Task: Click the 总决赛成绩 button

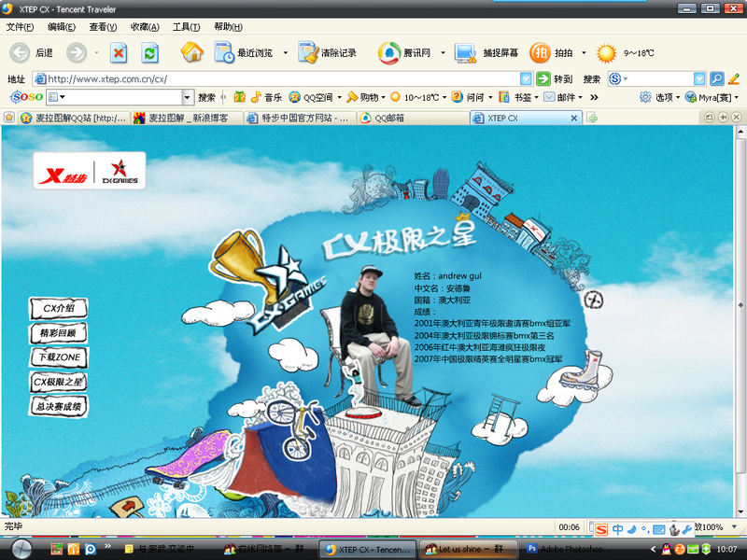Action: [59, 406]
